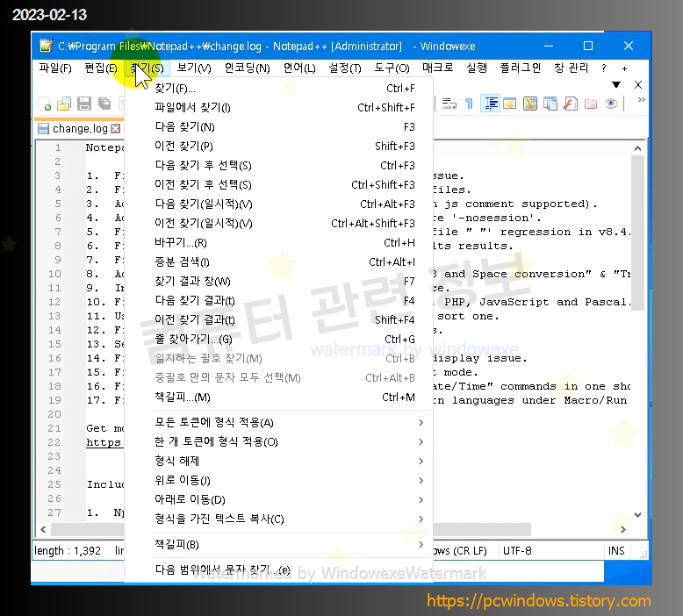Click the horizontal scrollbar left arrow
Image resolution: width=683 pixels, height=616 pixels.
[x=43, y=529]
